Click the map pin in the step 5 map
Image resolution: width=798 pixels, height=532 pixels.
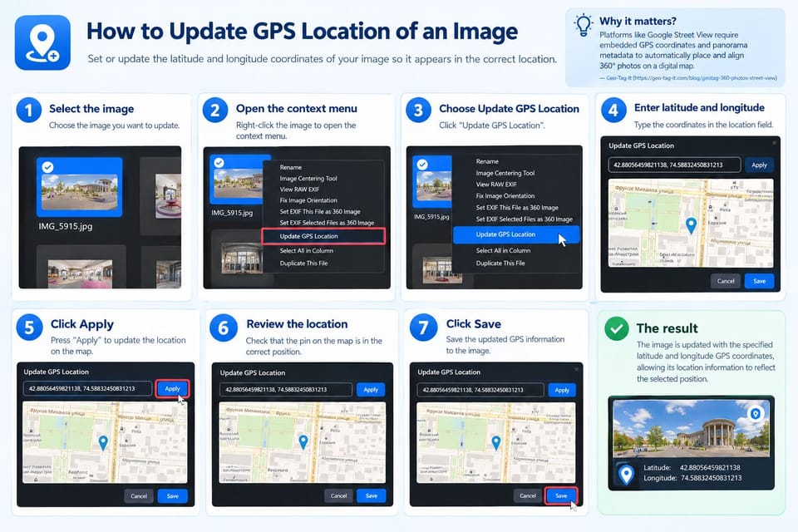tap(103, 442)
